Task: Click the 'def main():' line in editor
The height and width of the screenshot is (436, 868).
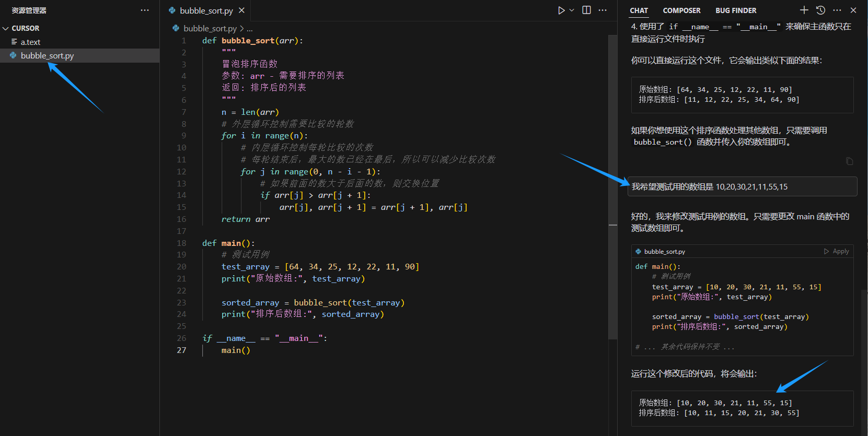Action: (x=228, y=243)
